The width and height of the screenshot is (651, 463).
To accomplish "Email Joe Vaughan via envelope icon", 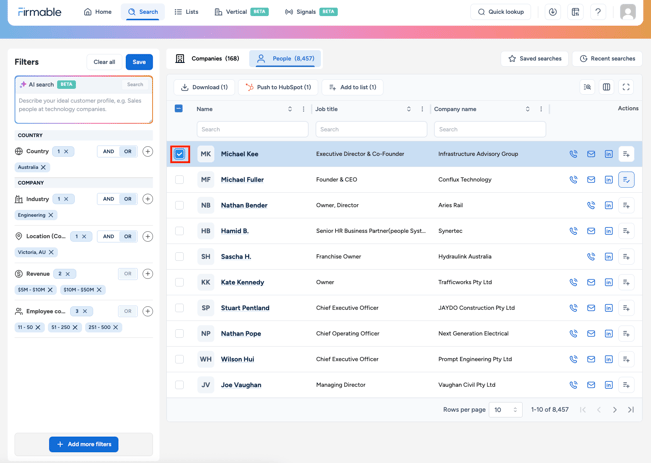I will 591,385.
